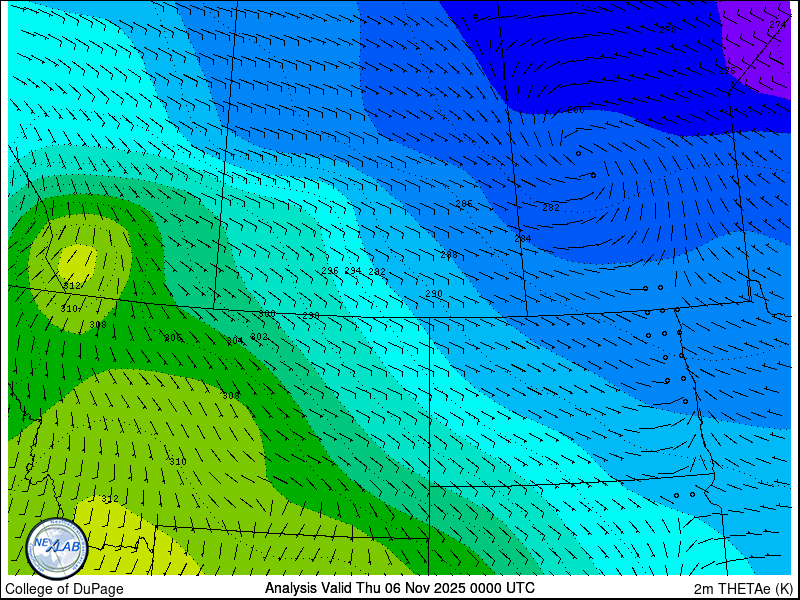Click the 294 contour label
Image resolution: width=800 pixels, height=600 pixels.
pos(353,270)
